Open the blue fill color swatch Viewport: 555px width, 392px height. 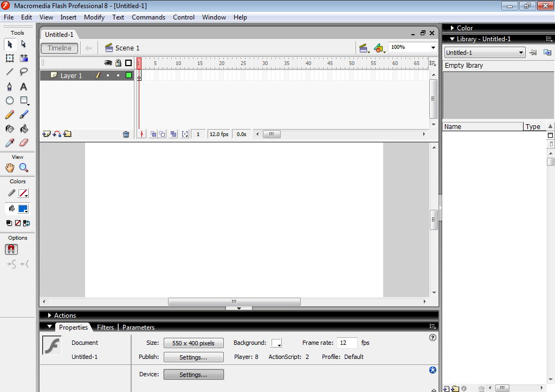click(23, 209)
